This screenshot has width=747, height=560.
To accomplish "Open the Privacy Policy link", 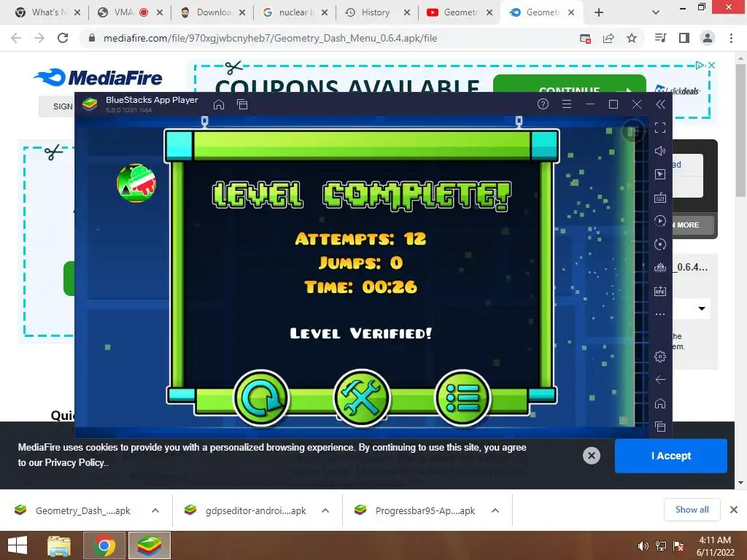I will (74, 462).
